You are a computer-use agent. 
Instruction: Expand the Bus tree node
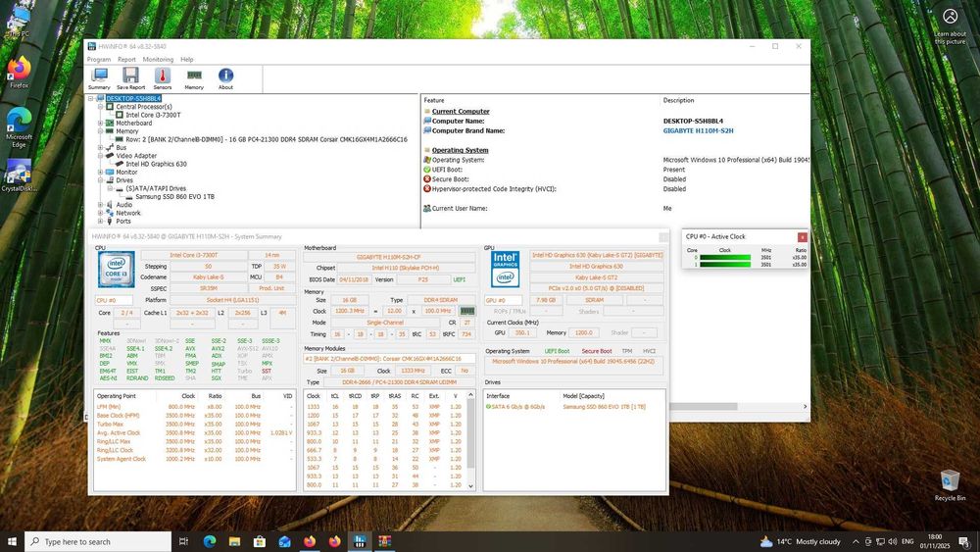[101, 147]
